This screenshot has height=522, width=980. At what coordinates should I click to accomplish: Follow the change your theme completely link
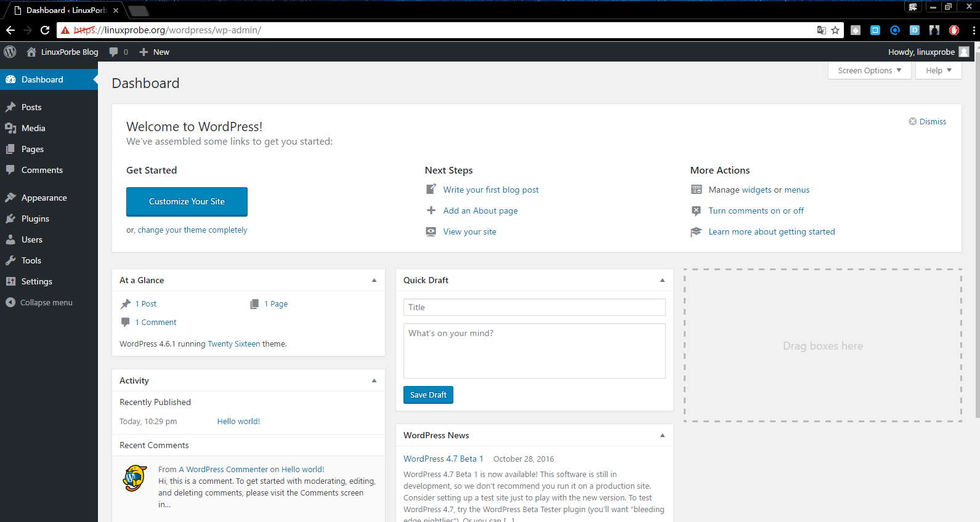pyautogui.click(x=192, y=230)
